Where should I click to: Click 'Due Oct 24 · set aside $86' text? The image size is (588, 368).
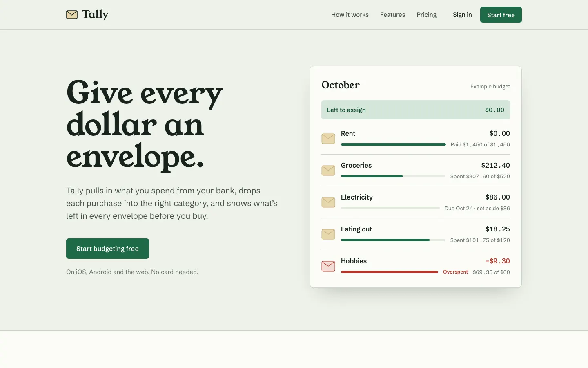tap(477, 209)
